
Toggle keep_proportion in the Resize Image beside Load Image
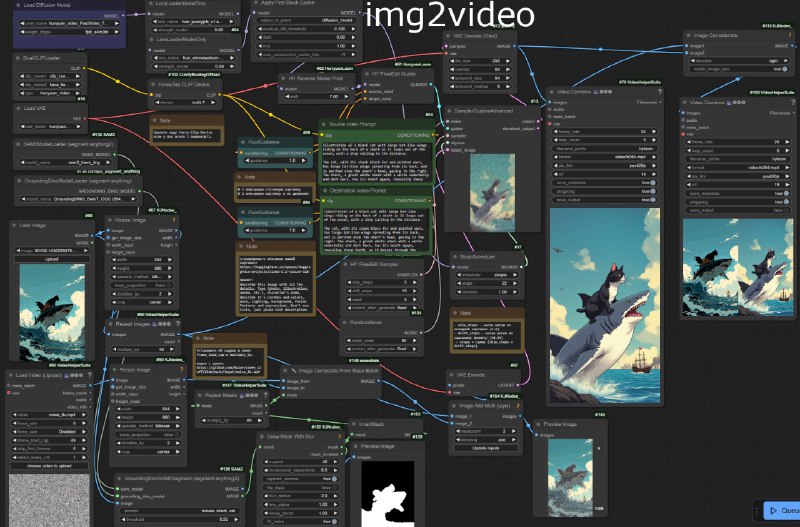(x=141, y=285)
